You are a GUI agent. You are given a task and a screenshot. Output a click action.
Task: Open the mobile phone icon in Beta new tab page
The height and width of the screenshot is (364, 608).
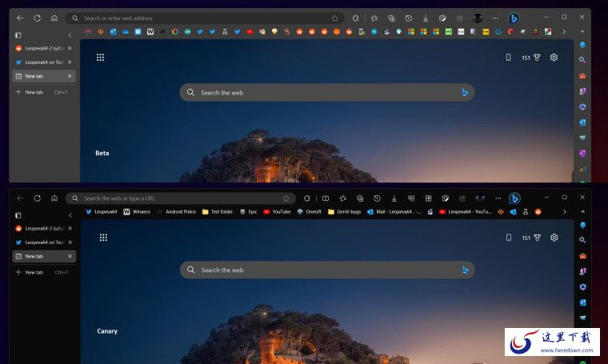508,58
